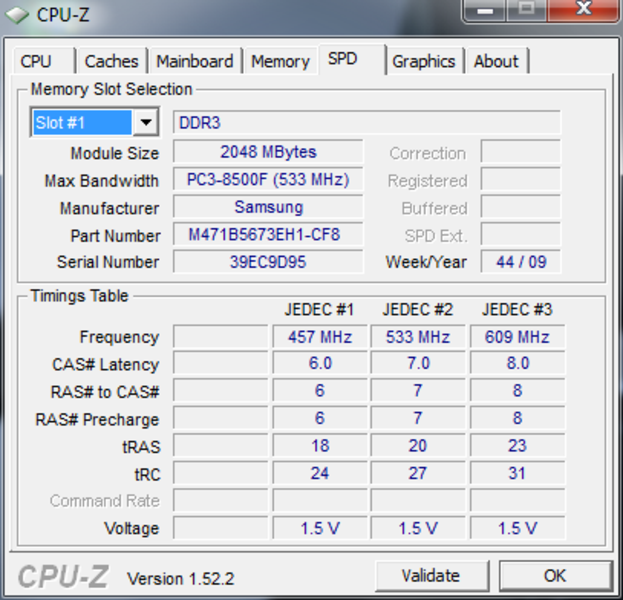Select the Module Size 2048 MBytes field

pyautogui.click(x=267, y=153)
